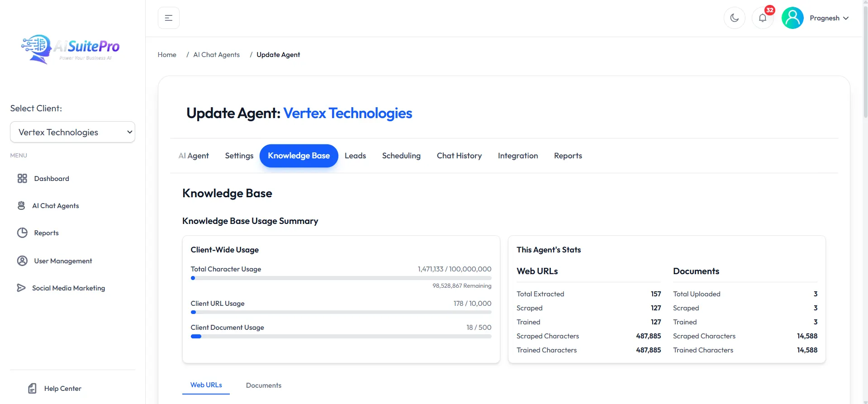Click the Documents Trained Characters label
The image size is (868, 404).
tap(703, 350)
